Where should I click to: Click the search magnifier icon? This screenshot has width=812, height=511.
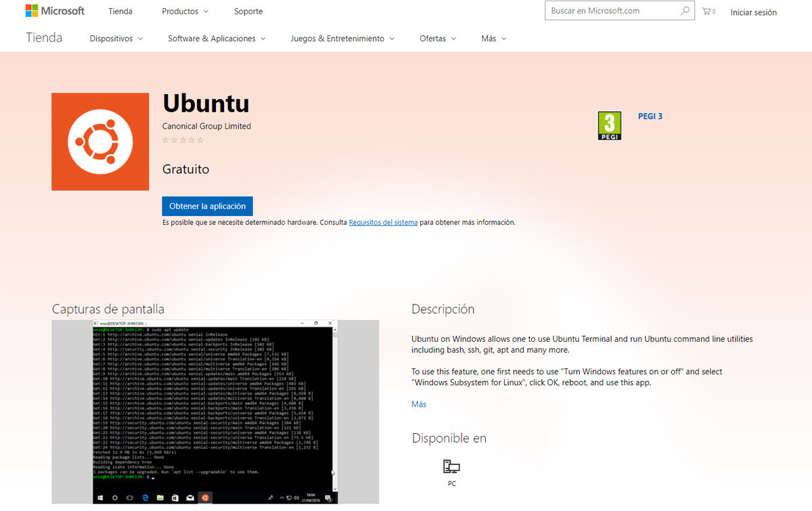685,10
